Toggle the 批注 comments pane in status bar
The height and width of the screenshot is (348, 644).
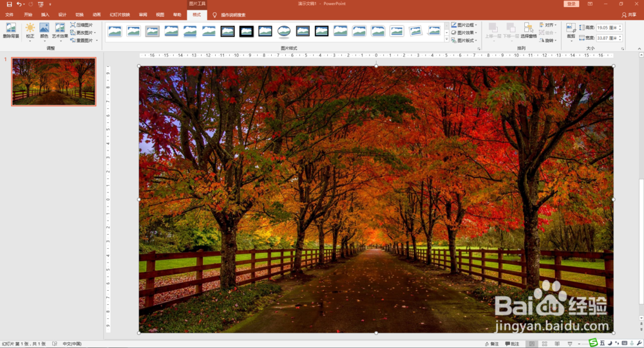point(512,344)
